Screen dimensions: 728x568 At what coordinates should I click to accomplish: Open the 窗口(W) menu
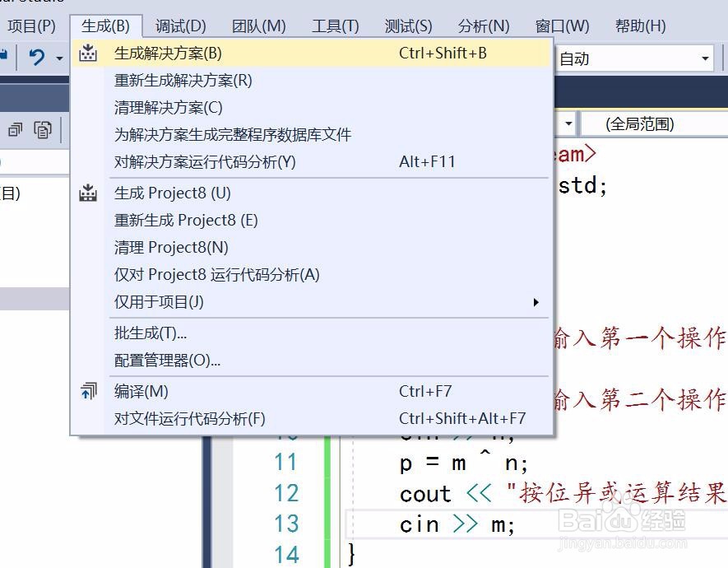point(562,26)
